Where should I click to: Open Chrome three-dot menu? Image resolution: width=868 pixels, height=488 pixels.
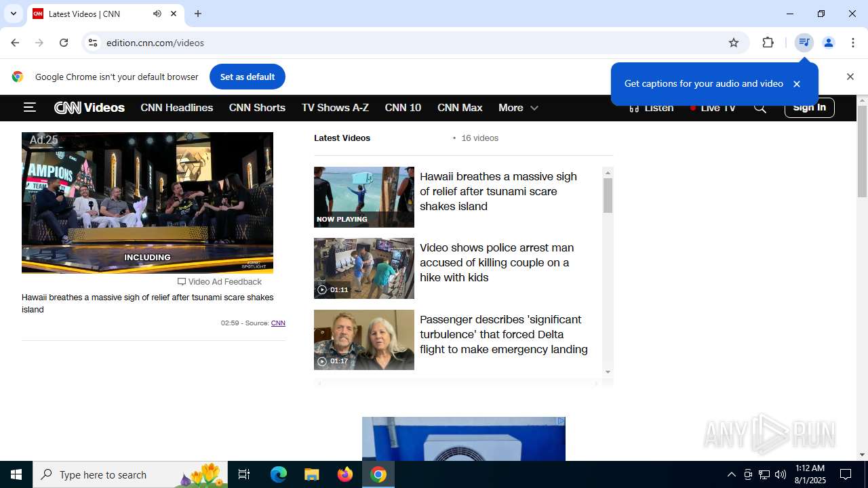click(x=853, y=43)
